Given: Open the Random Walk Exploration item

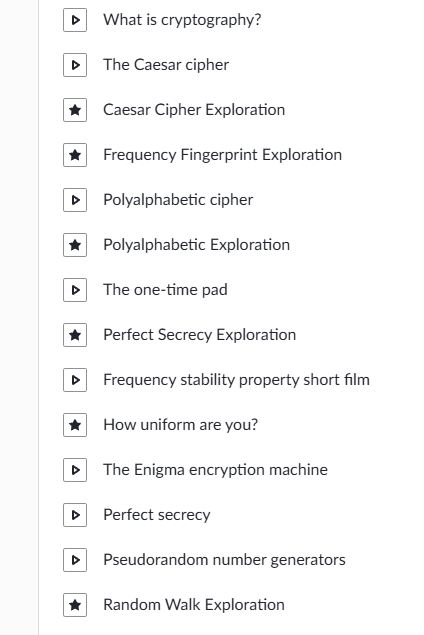Looking at the screenshot, I should tap(194, 605).
